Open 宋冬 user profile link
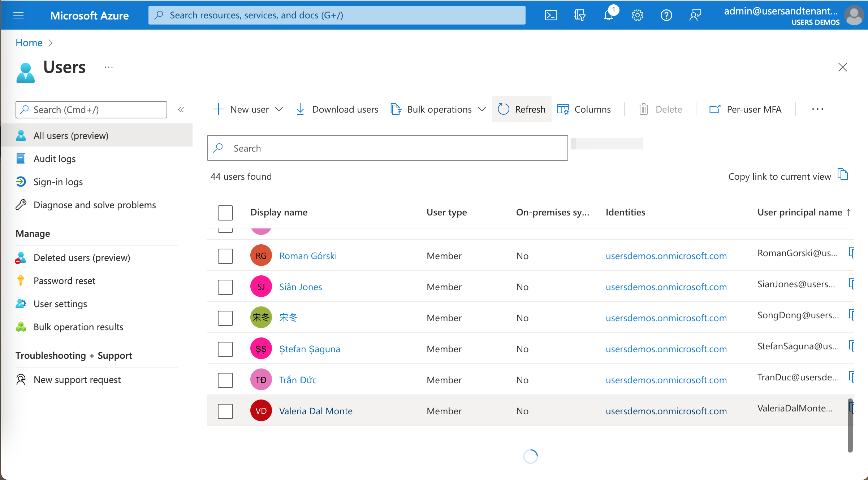868x480 pixels. pyautogui.click(x=288, y=318)
